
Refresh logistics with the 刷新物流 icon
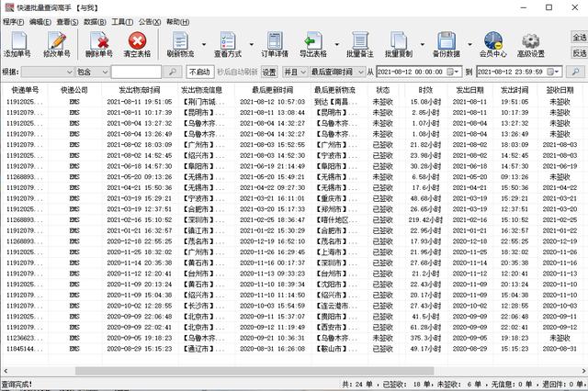tap(180, 44)
